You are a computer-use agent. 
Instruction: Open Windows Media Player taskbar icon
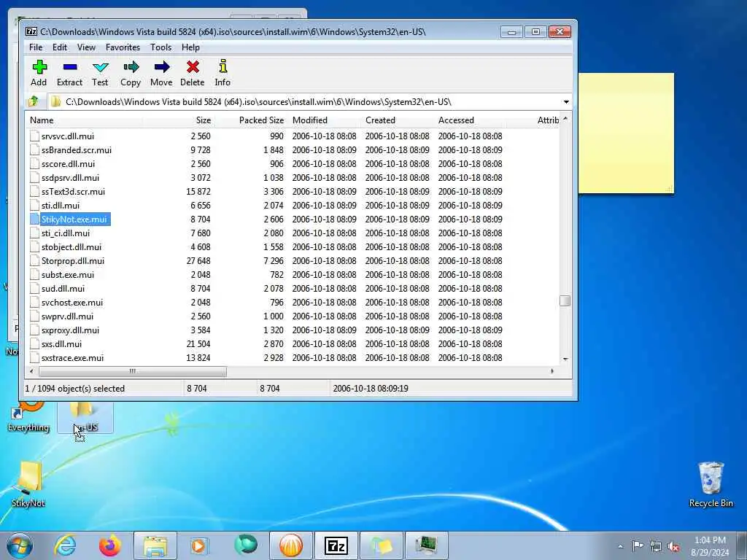click(200, 545)
